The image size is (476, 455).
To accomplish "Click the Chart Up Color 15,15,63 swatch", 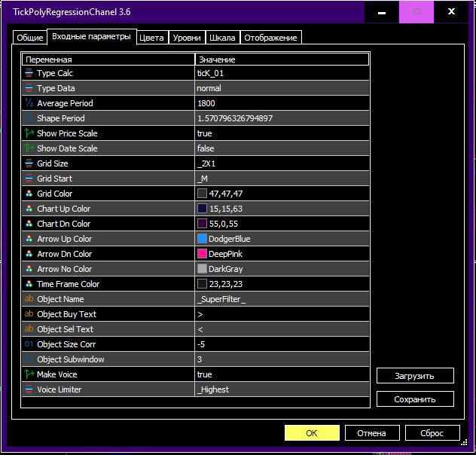I will (202, 209).
